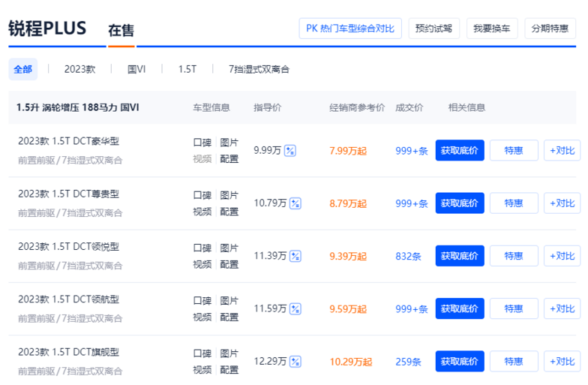Open 图片 gallery for DCT旗舰型

click(229, 353)
